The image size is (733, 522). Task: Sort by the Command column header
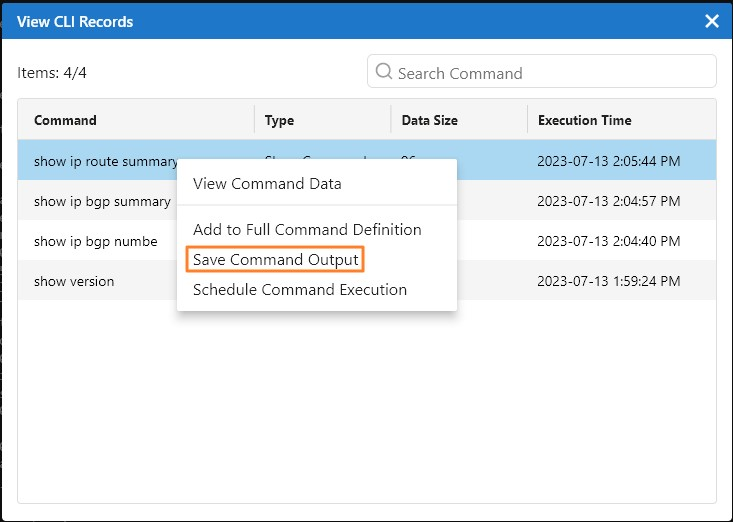pyautogui.click(x=66, y=120)
